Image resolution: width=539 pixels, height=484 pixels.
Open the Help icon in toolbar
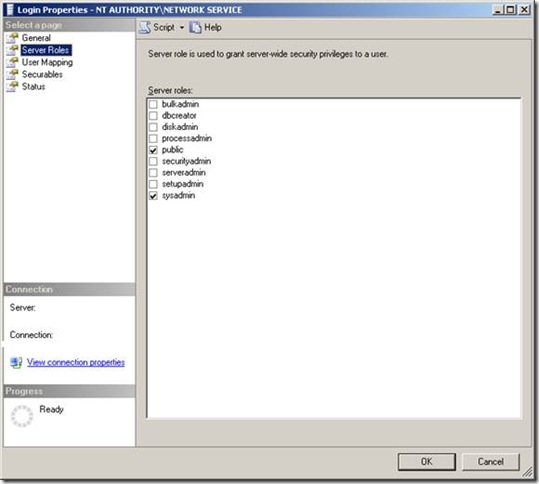(x=195, y=28)
